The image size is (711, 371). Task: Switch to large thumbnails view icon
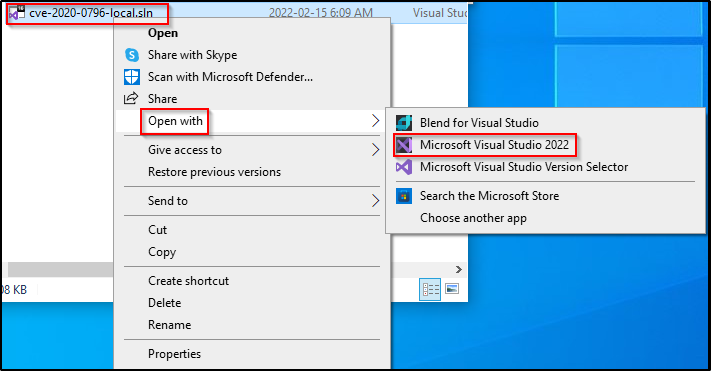click(x=452, y=288)
